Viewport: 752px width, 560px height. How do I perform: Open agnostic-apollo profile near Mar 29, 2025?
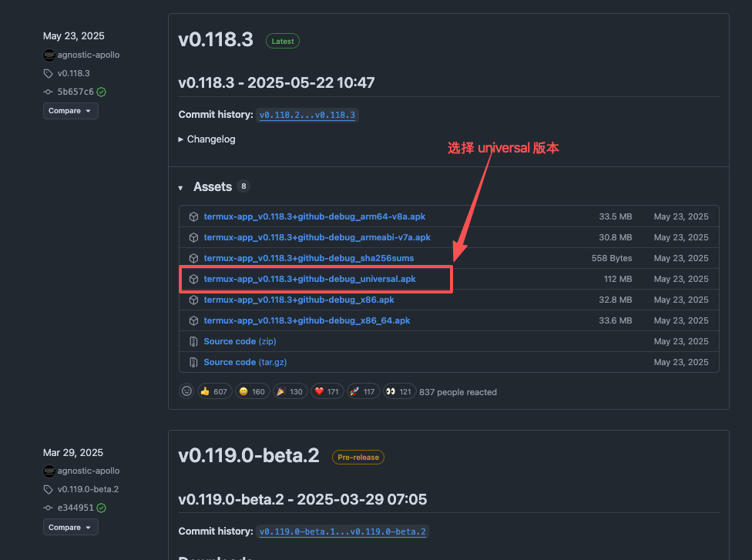tap(89, 471)
